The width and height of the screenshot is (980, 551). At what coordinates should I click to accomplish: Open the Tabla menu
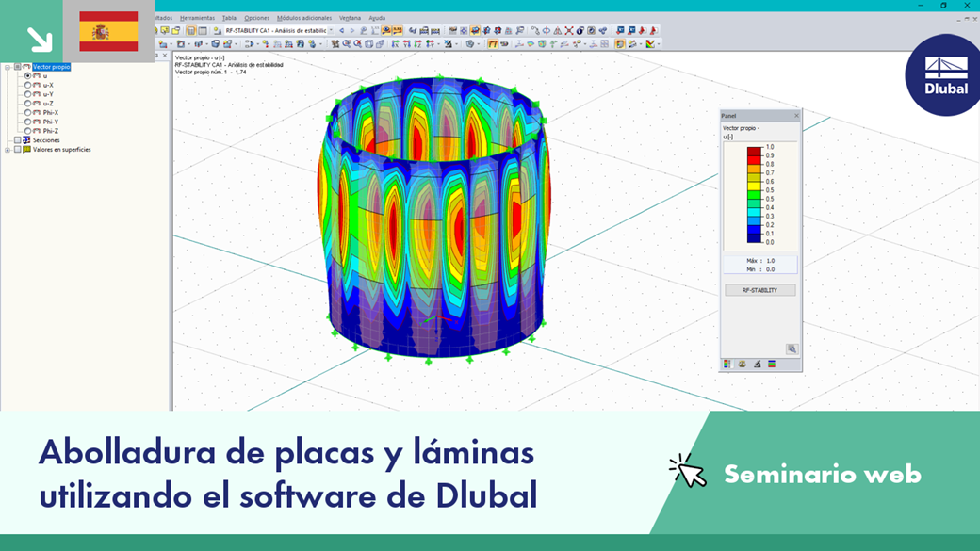tap(229, 18)
